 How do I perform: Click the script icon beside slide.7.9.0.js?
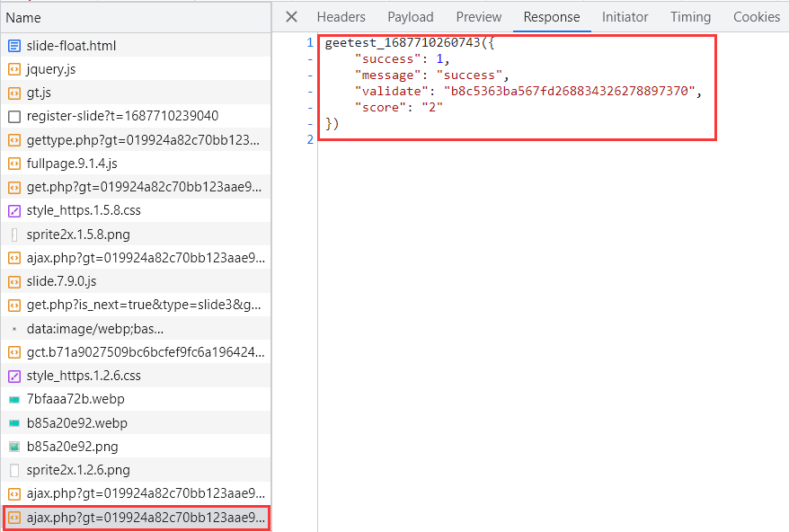14,281
